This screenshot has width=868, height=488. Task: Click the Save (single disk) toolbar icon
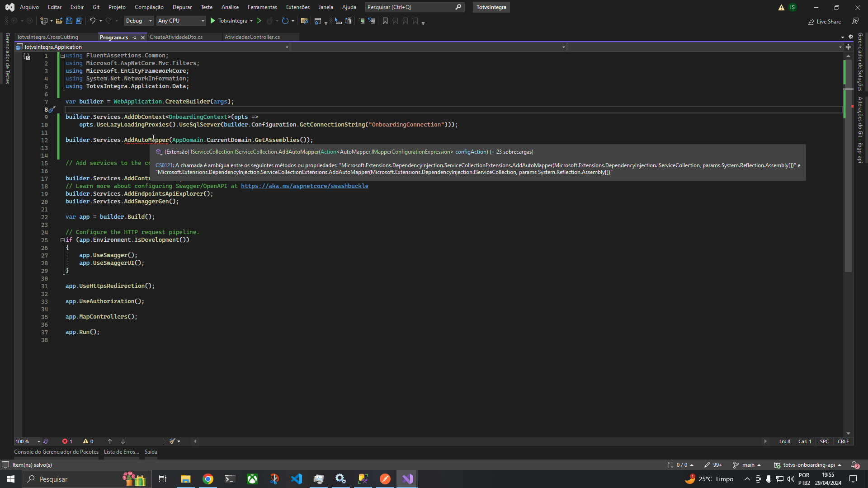[69, 21]
